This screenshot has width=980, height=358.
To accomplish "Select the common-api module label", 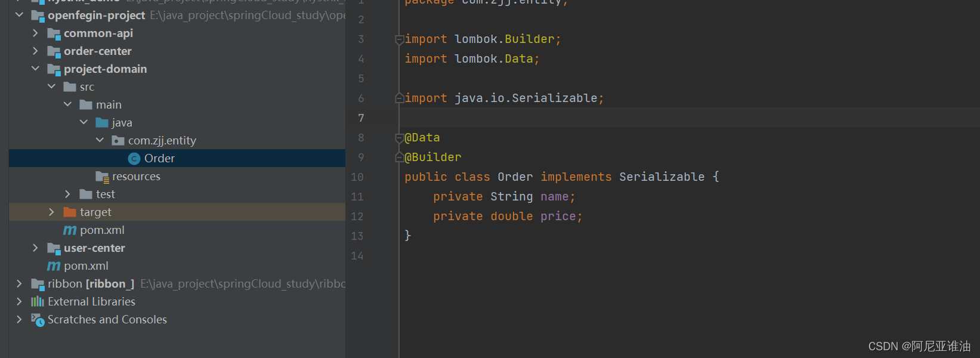I will point(98,33).
